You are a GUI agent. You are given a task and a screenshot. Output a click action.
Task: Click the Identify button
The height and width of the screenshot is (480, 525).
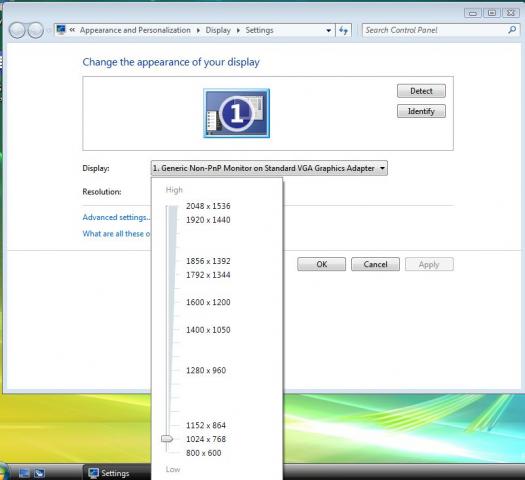tap(421, 111)
